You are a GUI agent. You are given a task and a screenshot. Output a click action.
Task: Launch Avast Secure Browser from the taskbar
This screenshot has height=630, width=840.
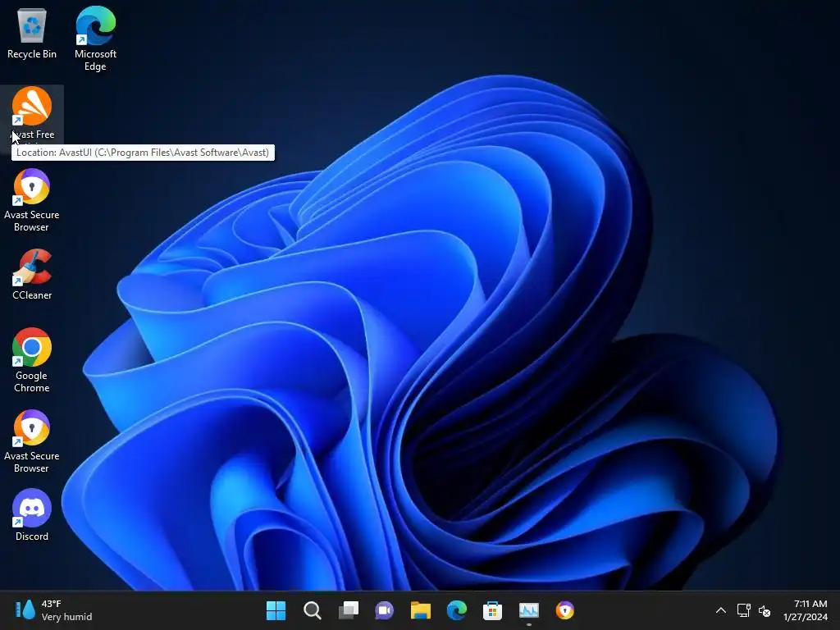pyautogui.click(x=564, y=610)
